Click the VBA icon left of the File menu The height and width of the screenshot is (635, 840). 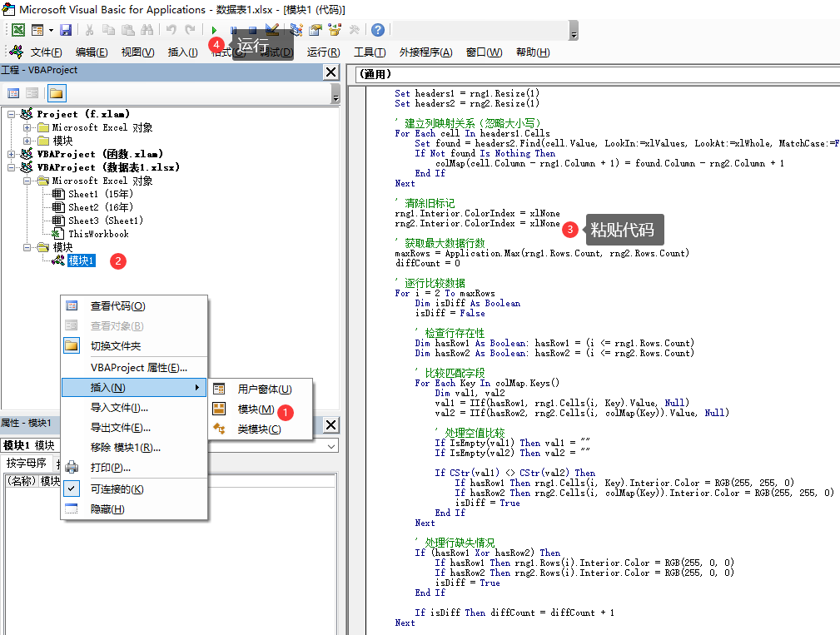pyautogui.click(x=16, y=52)
